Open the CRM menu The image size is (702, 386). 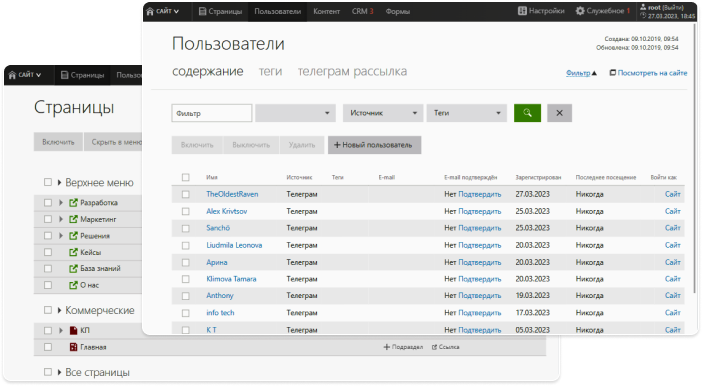click(x=363, y=11)
